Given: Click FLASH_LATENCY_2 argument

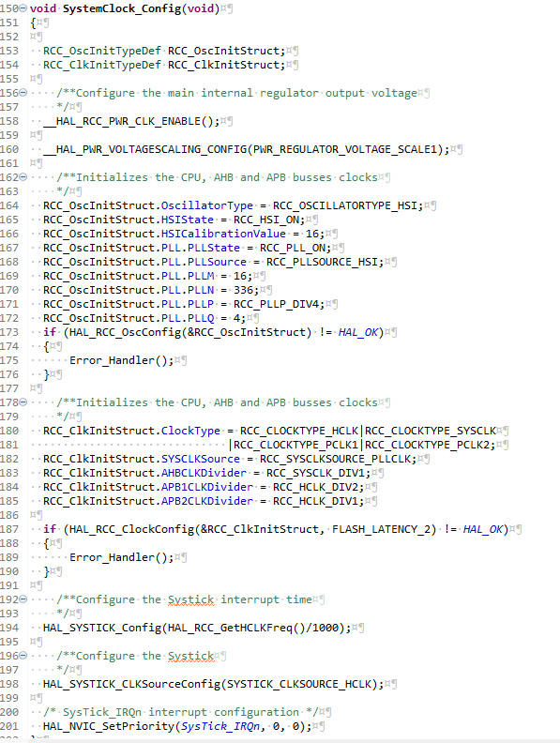Looking at the screenshot, I should [381, 529].
